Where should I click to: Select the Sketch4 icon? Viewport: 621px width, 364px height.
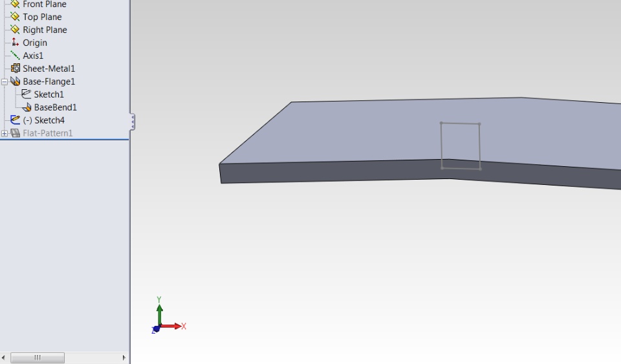[15, 120]
